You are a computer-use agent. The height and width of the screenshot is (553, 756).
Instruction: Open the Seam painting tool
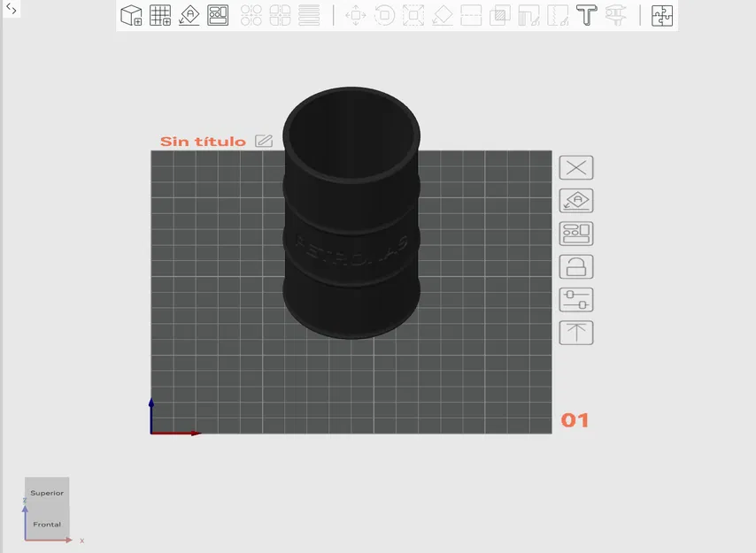point(558,15)
